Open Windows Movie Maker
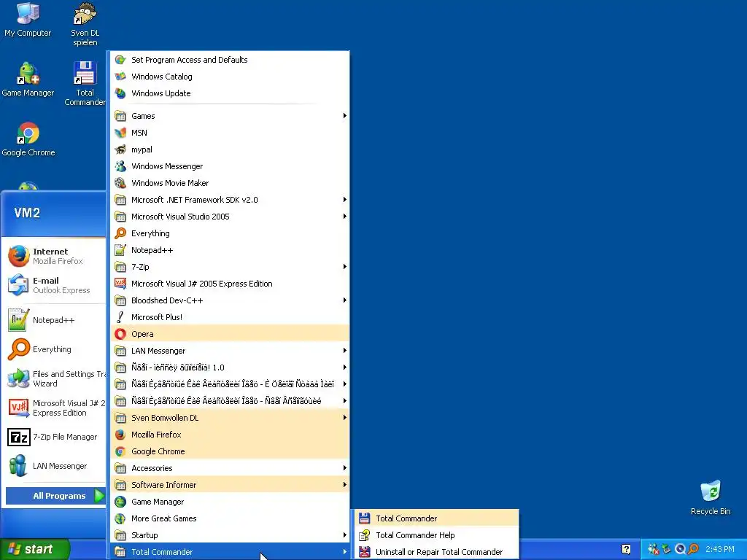 (230, 183)
